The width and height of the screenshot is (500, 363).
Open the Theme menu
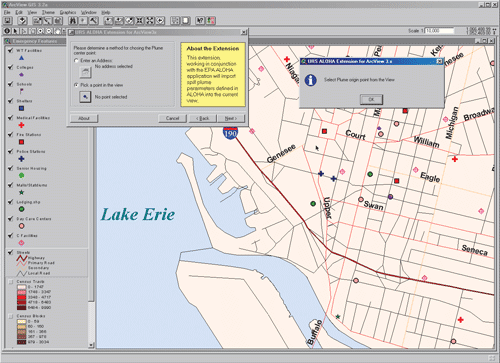coord(48,12)
